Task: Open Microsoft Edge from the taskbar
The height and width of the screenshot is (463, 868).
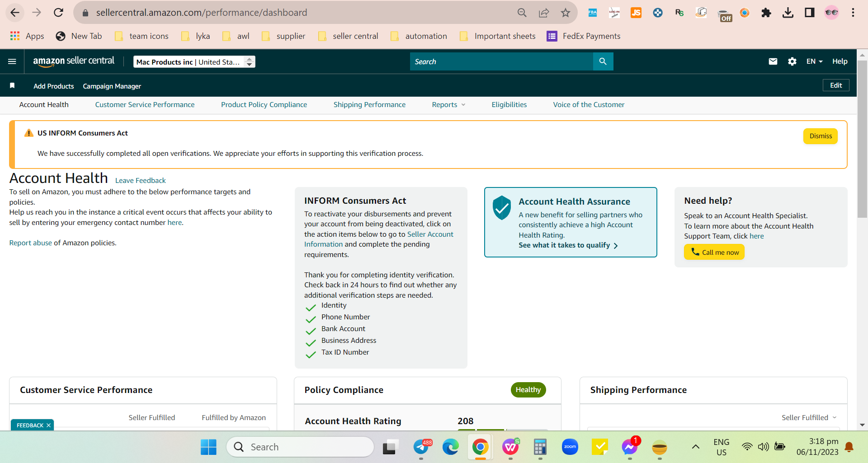Action: pos(450,447)
